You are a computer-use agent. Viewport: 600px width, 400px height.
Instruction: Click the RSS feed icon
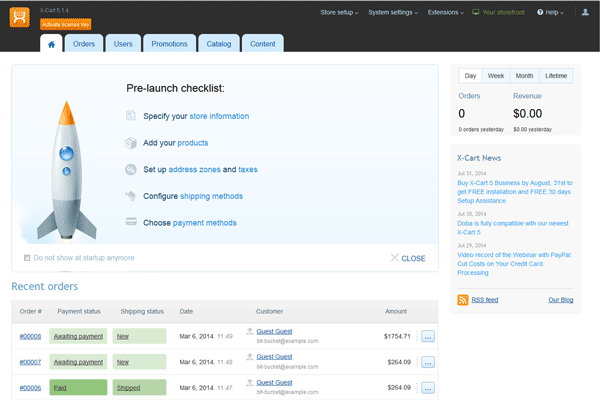pyautogui.click(x=462, y=299)
